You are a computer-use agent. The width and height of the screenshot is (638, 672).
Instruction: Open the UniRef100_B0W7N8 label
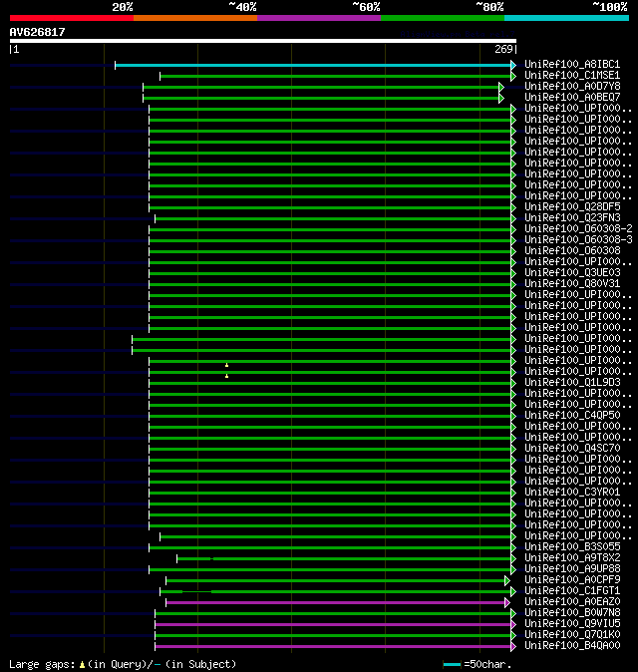click(x=572, y=613)
